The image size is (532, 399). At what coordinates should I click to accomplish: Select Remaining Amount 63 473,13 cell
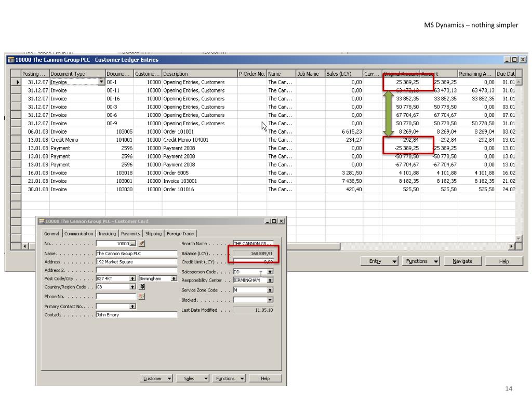tap(476, 90)
